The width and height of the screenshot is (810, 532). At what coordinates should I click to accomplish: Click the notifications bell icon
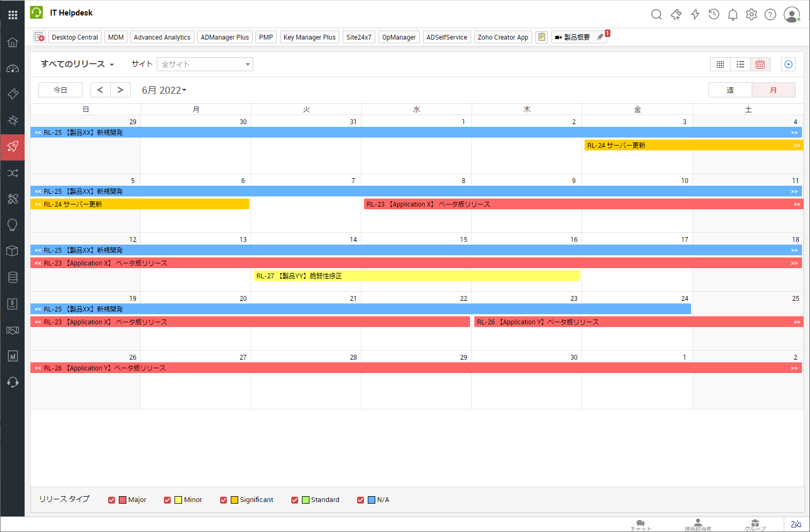pyautogui.click(x=732, y=14)
